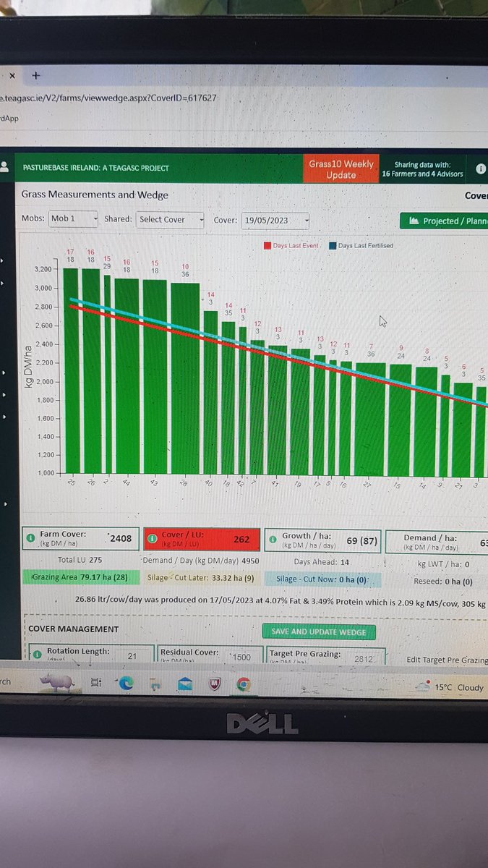
Task: Open the file explorer taskbar icon
Action: point(155,684)
